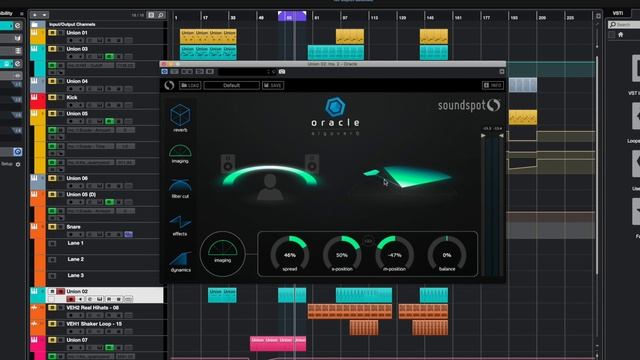640x360 pixels.
Task: Click the plugin snapshot camera icon
Action: (282, 71)
